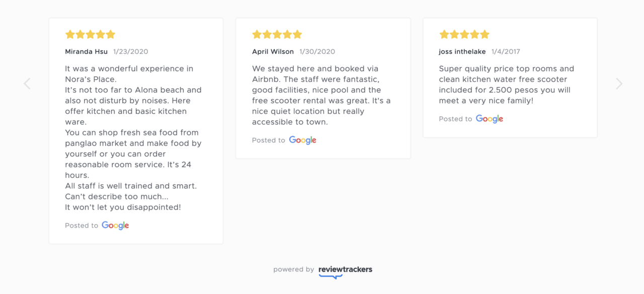
Task: Click joss inthelake's name
Action: [x=462, y=51]
